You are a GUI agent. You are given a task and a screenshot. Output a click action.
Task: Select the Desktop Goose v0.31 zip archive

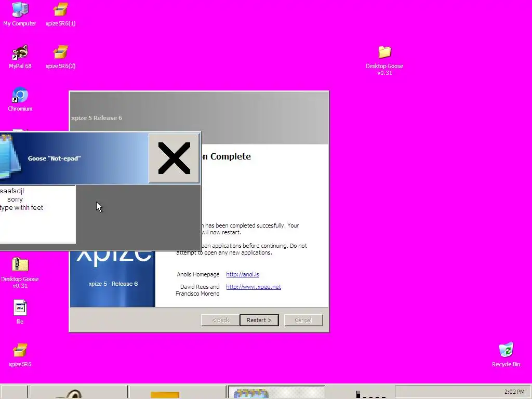[20, 273]
